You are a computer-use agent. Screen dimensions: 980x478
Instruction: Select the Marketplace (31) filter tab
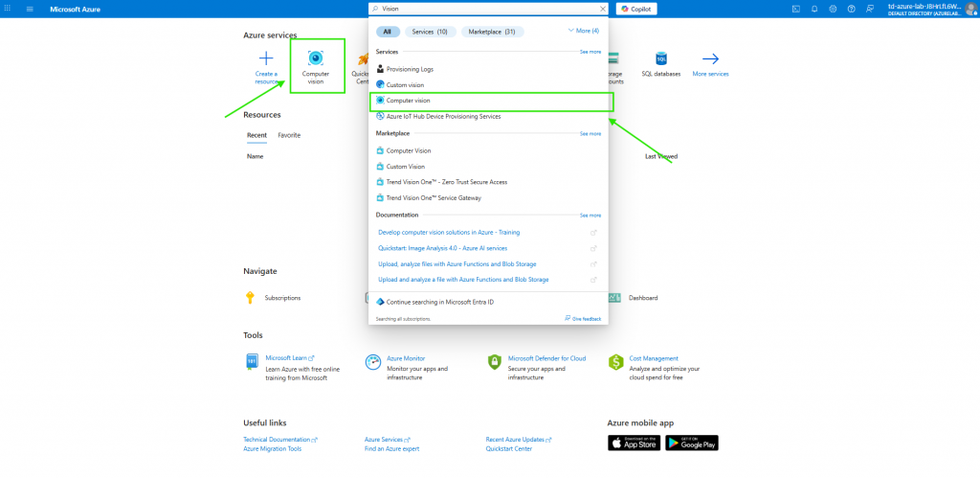point(491,32)
